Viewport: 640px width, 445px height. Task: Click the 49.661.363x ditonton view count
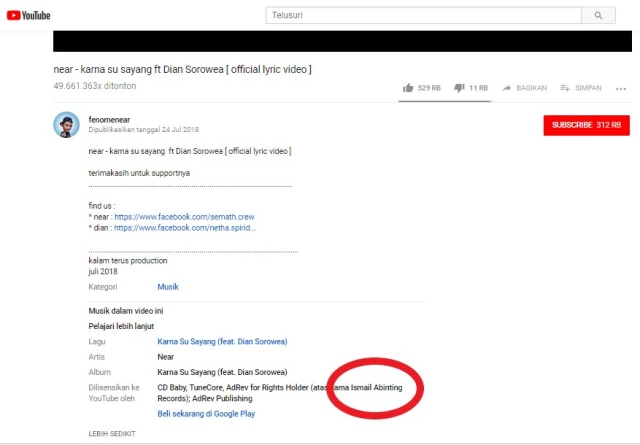pyautogui.click(x=95, y=86)
